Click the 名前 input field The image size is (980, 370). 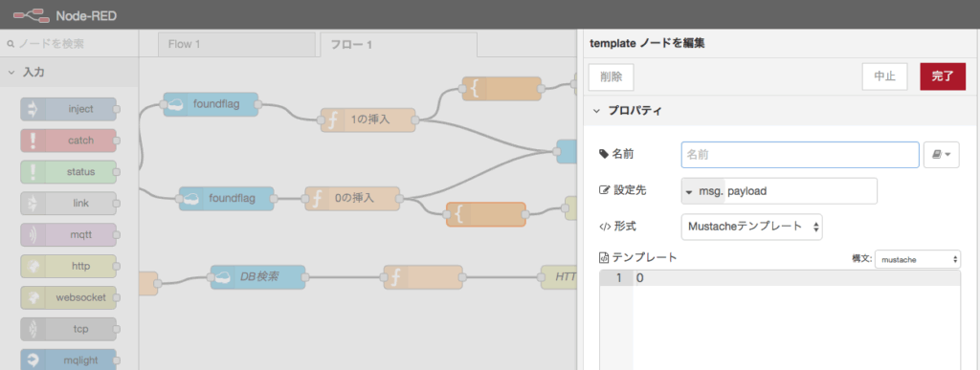click(800, 155)
